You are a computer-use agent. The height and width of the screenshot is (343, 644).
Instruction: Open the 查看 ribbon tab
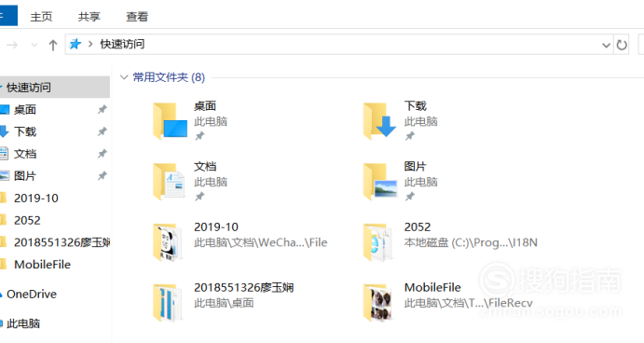[x=137, y=17]
